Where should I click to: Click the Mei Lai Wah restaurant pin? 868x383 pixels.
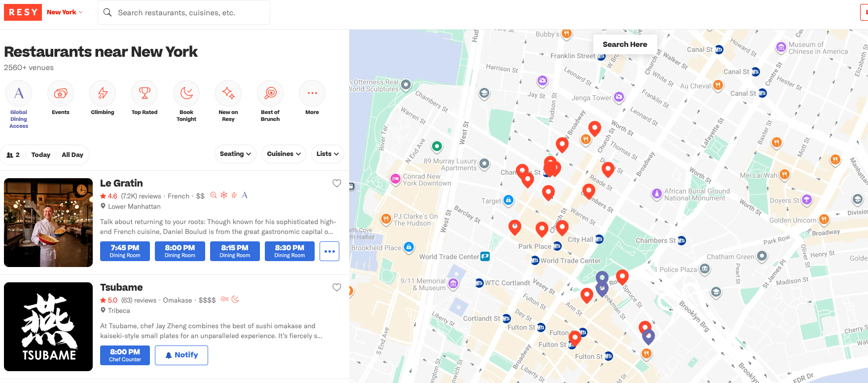pyautogui.click(x=785, y=174)
